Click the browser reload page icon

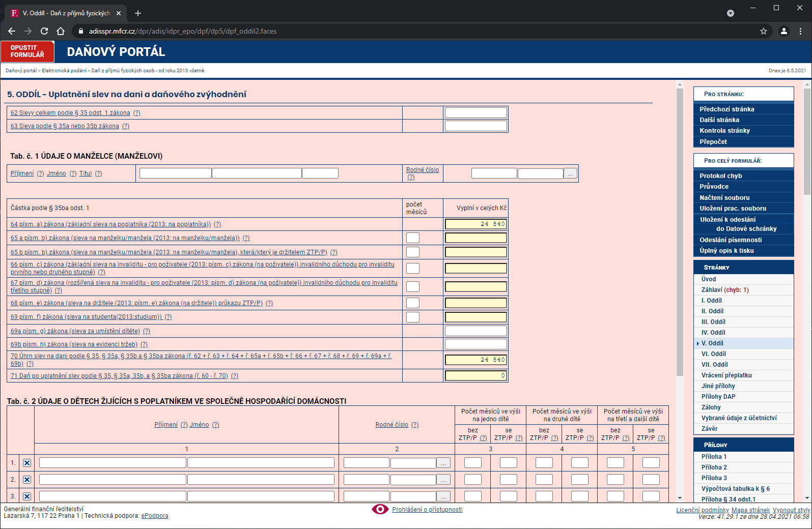coord(44,31)
